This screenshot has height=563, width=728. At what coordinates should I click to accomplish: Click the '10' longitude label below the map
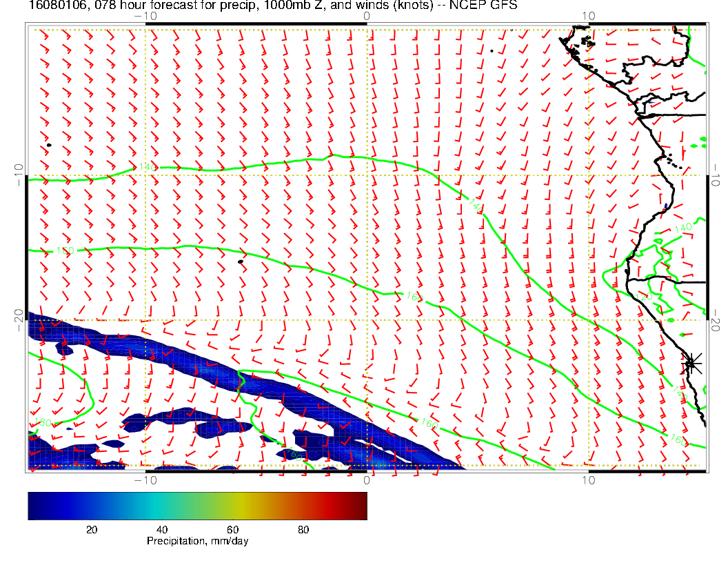(588, 480)
